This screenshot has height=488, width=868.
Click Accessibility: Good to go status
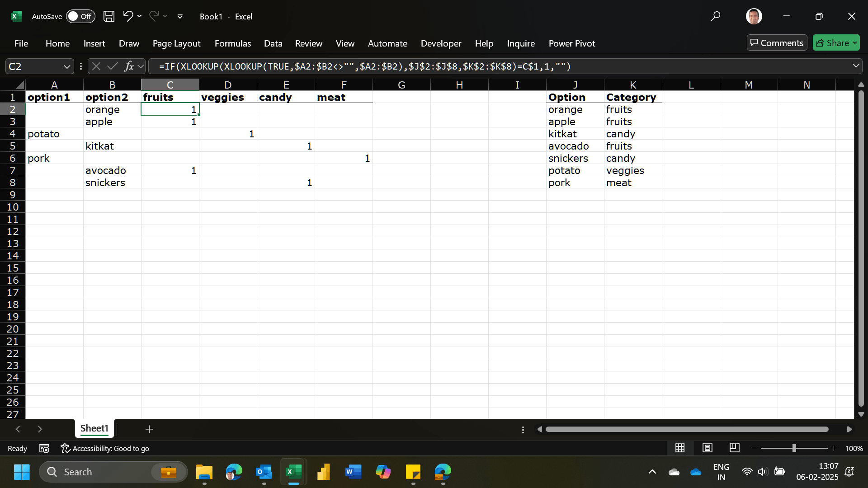pos(105,448)
